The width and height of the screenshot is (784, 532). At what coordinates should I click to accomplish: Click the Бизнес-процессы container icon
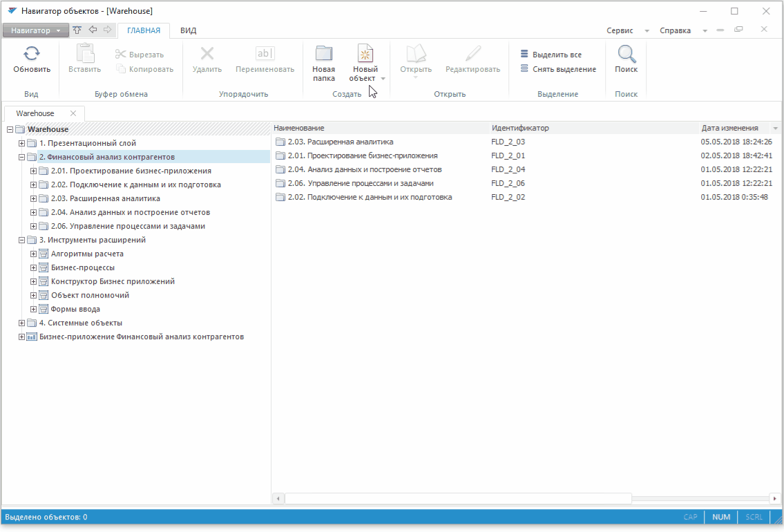[44, 267]
